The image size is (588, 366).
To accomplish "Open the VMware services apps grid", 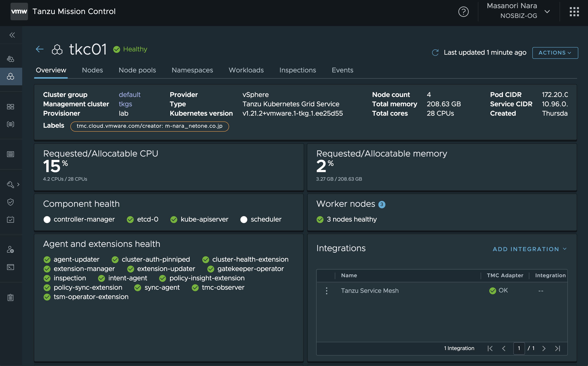I will (574, 12).
